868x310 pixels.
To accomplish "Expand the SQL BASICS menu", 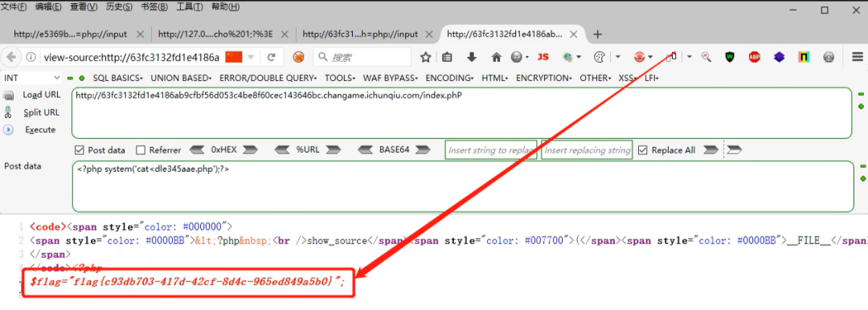I will [x=118, y=78].
